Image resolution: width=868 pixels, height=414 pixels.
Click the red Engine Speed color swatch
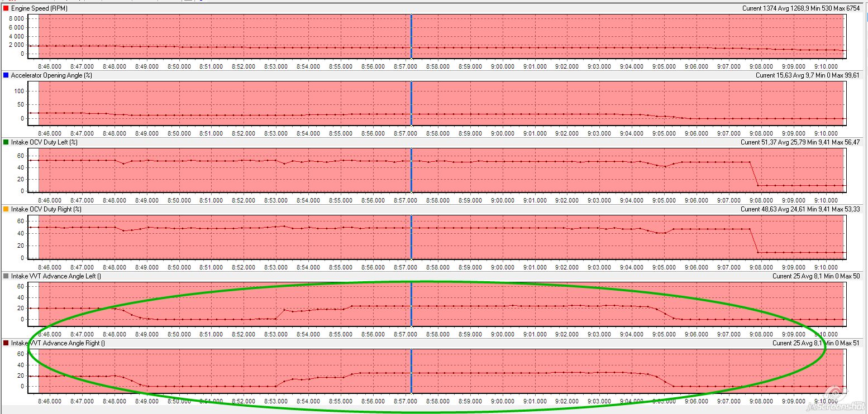click(6, 8)
